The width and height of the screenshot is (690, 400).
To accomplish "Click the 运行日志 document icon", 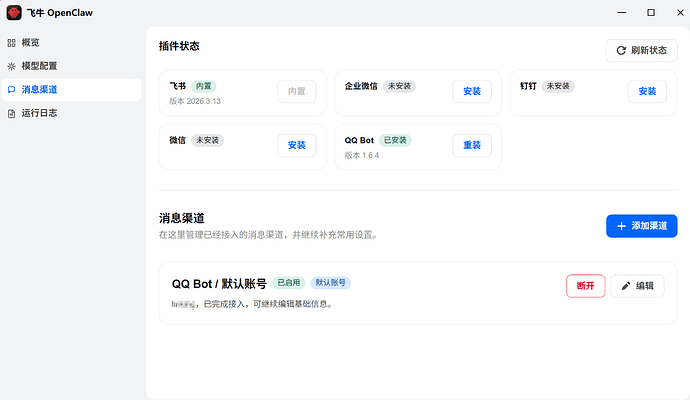I will (x=11, y=114).
